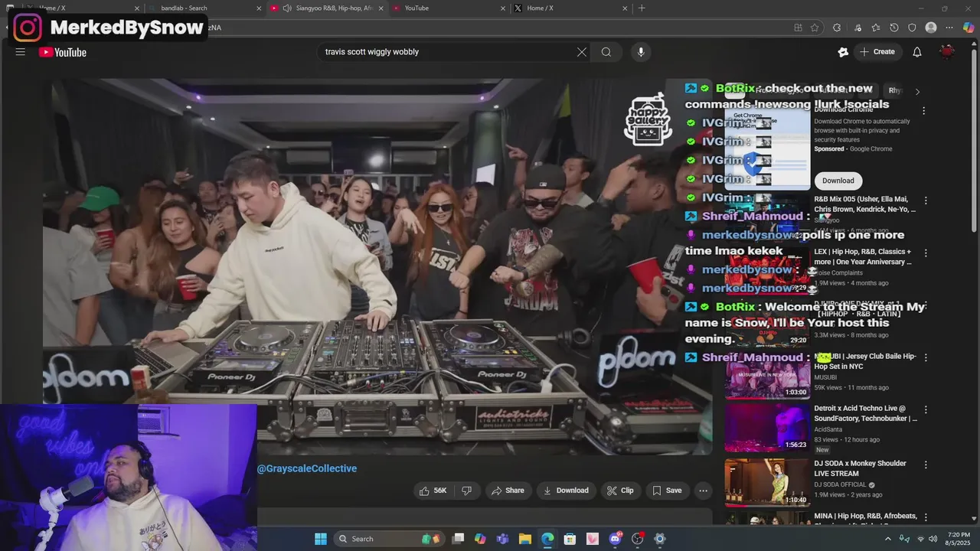Open Detroit x Acid Techno Live thumbnail
The height and width of the screenshot is (551, 980).
[767, 428]
